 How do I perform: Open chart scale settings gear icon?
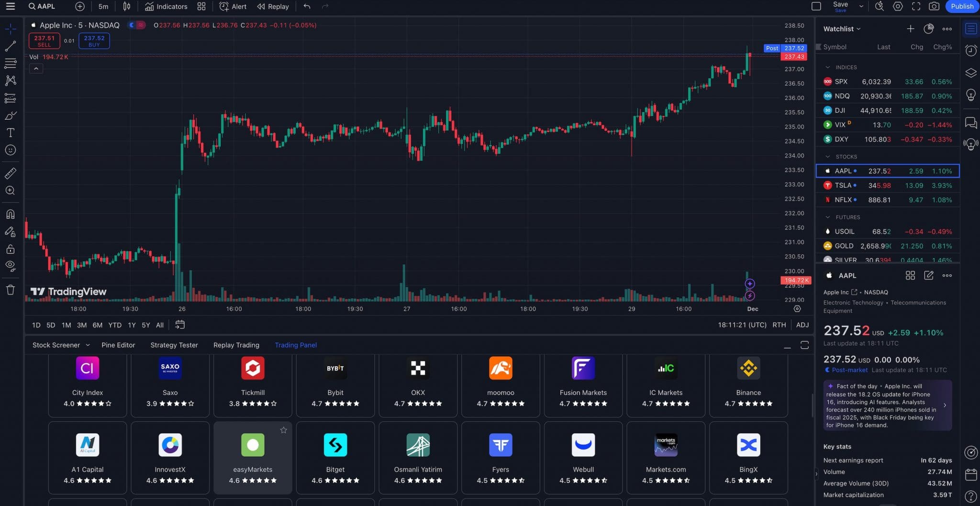click(x=797, y=309)
